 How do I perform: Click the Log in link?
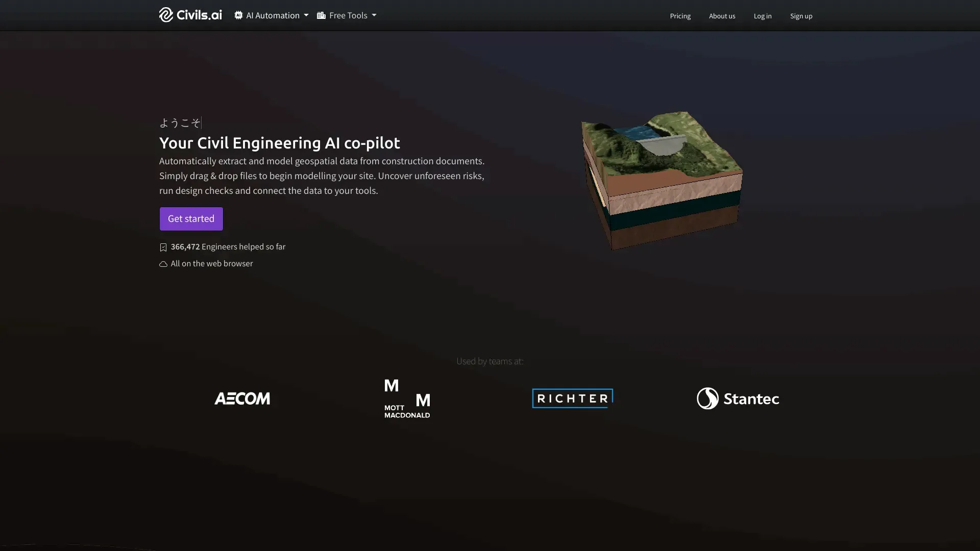tap(763, 16)
